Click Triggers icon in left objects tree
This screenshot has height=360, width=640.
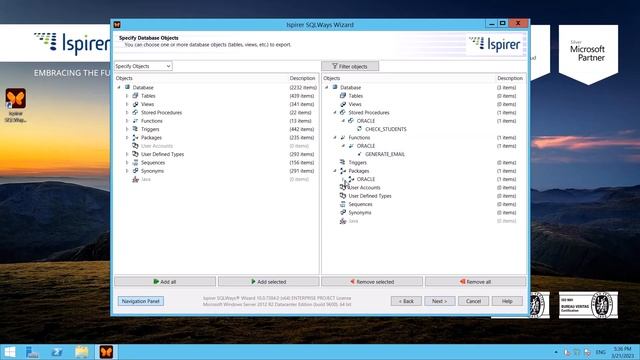(136, 129)
